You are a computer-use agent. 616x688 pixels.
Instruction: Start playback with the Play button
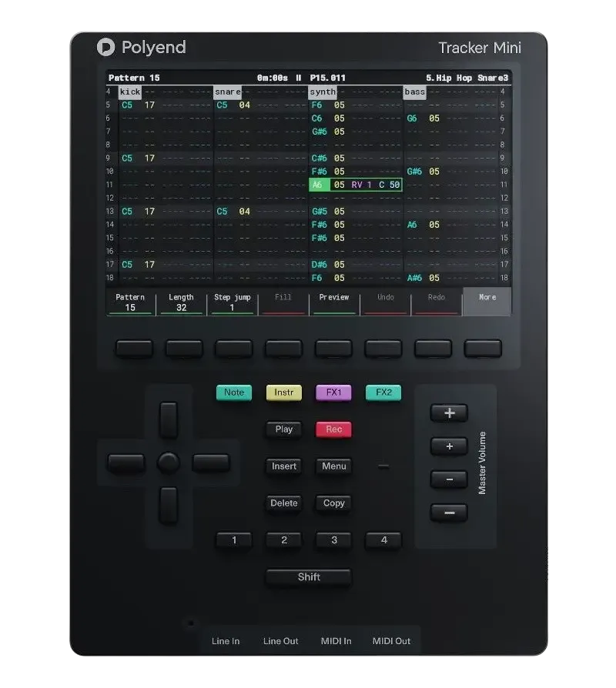(284, 429)
